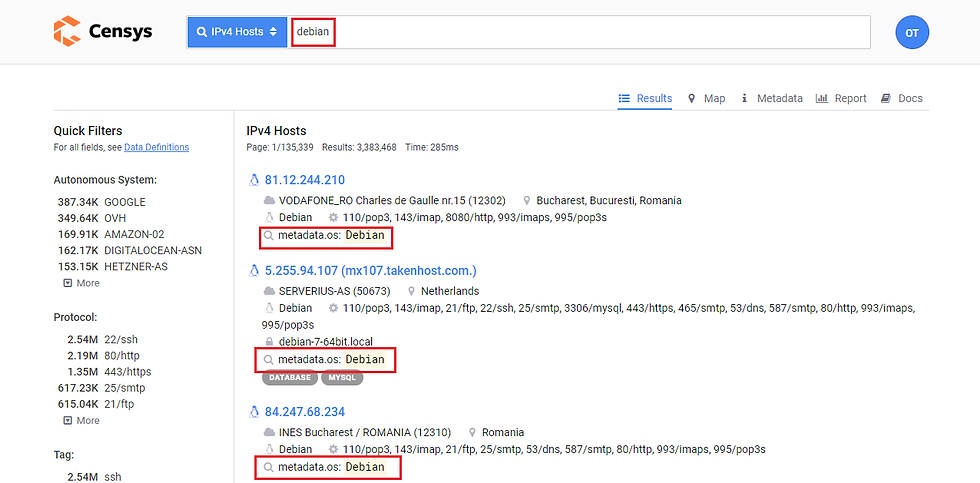The image size is (980, 483).
Task: Click the location pin beside Romania for 84.247.68.234
Action: pos(472,433)
